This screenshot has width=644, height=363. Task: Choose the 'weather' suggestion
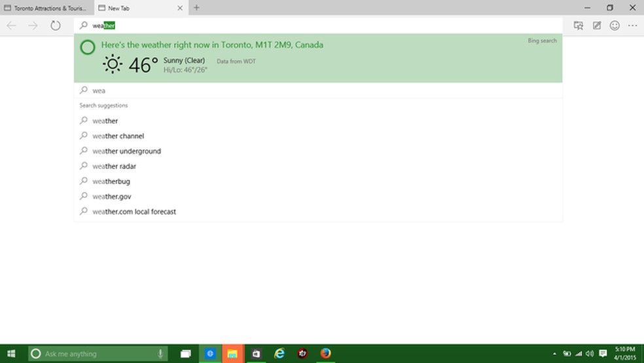click(318, 121)
